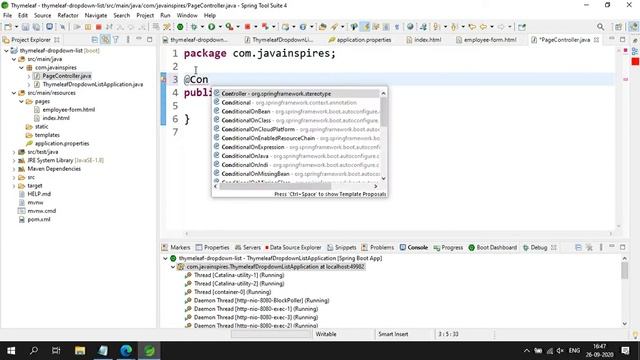Screen dimensions: 640x360
Task: Collapse thymeleaf-dropdown-list launch in console tree
Action: click(165, 258)
